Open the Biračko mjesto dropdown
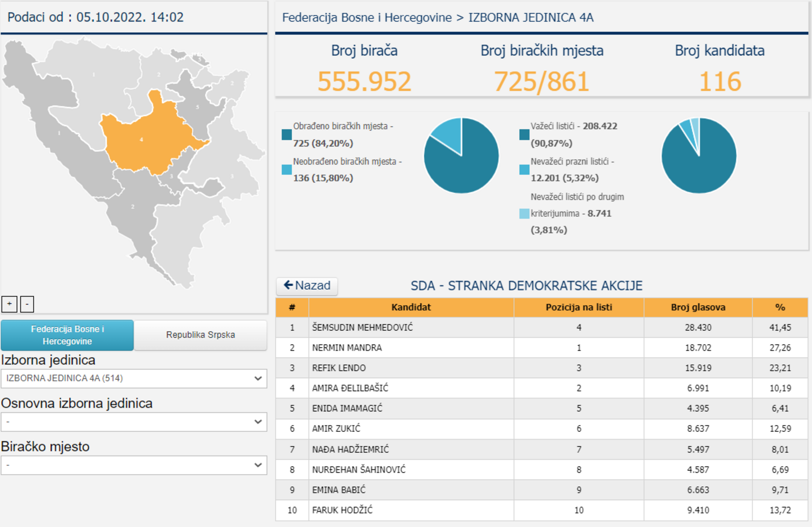The height and width of the screenshot is (527, 812). 134,465
